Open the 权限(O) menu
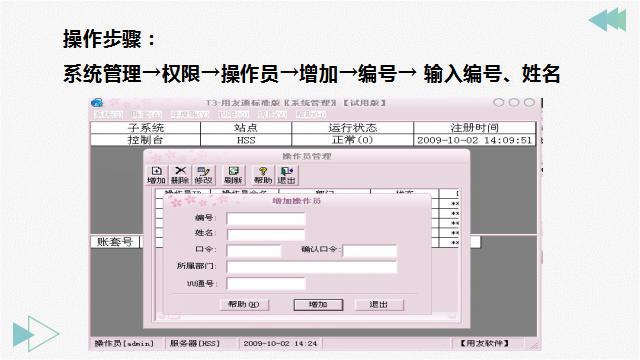The image size is (640, 360). (x=233, y=115)
